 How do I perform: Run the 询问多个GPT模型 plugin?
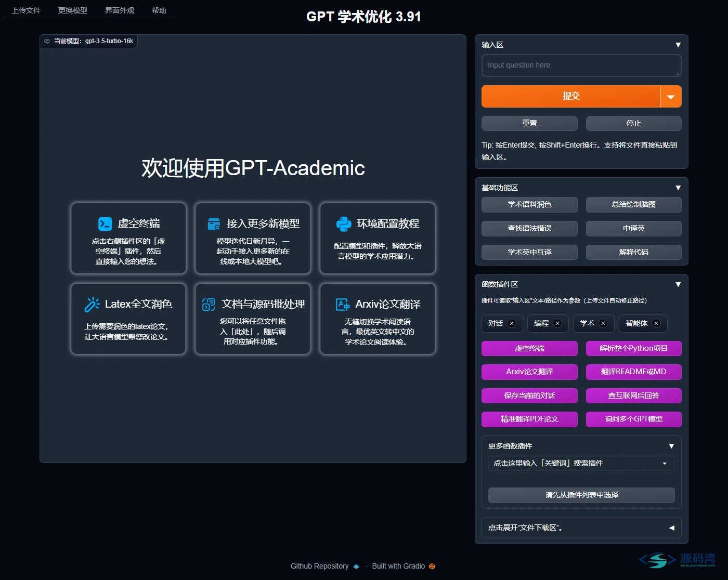634,419
